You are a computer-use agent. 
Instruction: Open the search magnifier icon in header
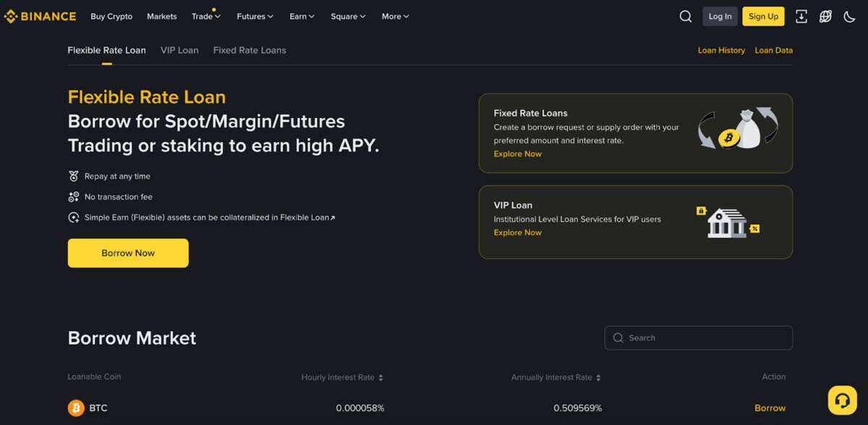coord(686,16)
